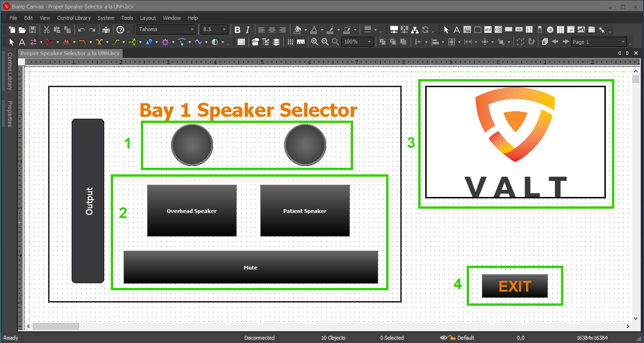The width and height of the screenshot is (644, 343).
Task: Select the Proper Speaker Selector document tab
Action: [70, 53]
